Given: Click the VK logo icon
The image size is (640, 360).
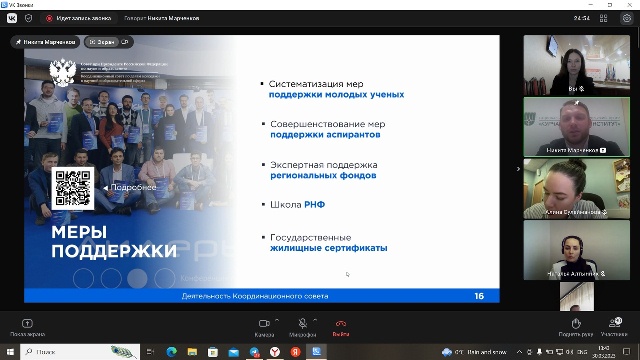Looking at the screenshot, I should 12,18.
